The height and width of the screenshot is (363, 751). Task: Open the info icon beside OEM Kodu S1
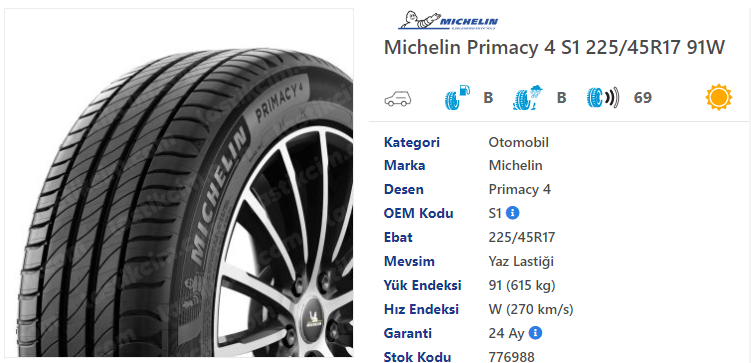point(512,213)
